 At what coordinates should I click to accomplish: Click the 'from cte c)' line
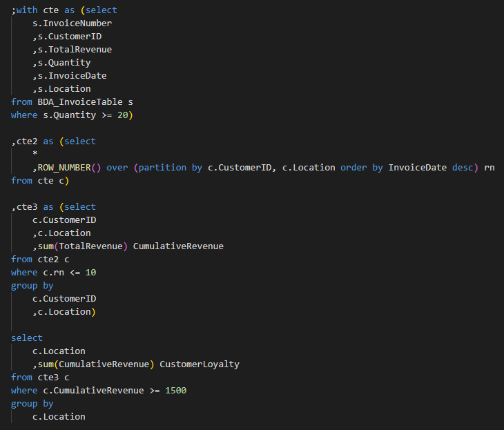pos(40,181)
